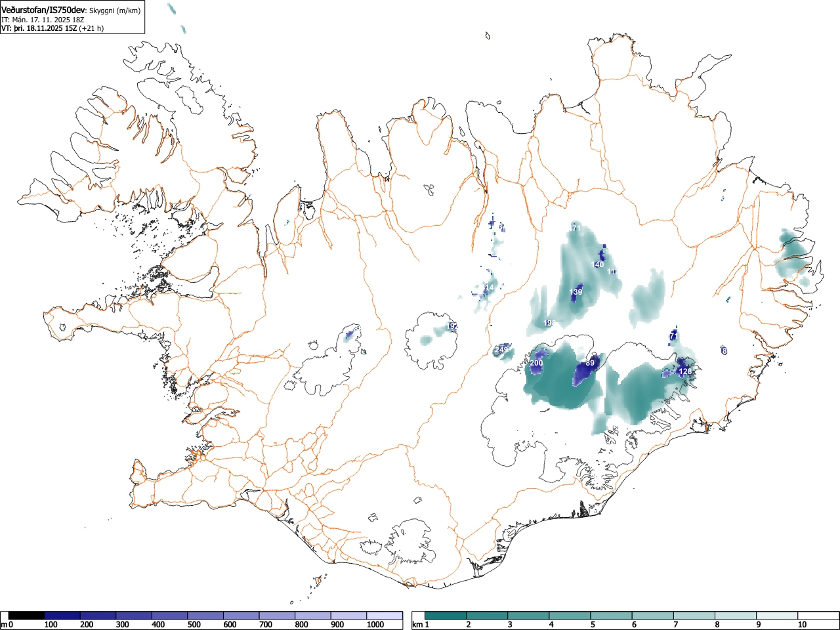Click the 600–700 m legend swatch
840x630 pixels.
[x=241, y=616]
